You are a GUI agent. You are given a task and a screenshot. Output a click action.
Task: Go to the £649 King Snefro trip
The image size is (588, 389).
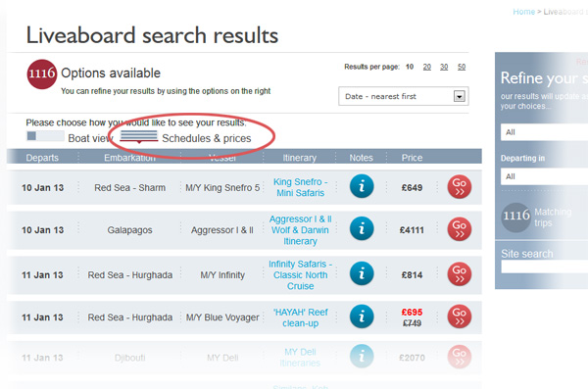(459, 187)
